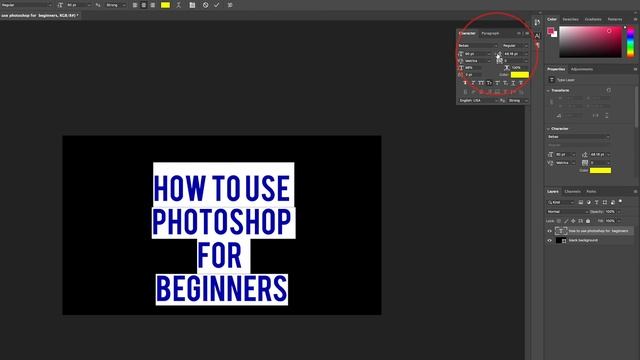Image resolution: width=640 pixels, height=360 pixels.
Task: Switch to the Color tab
Action: tap(552, 19)
